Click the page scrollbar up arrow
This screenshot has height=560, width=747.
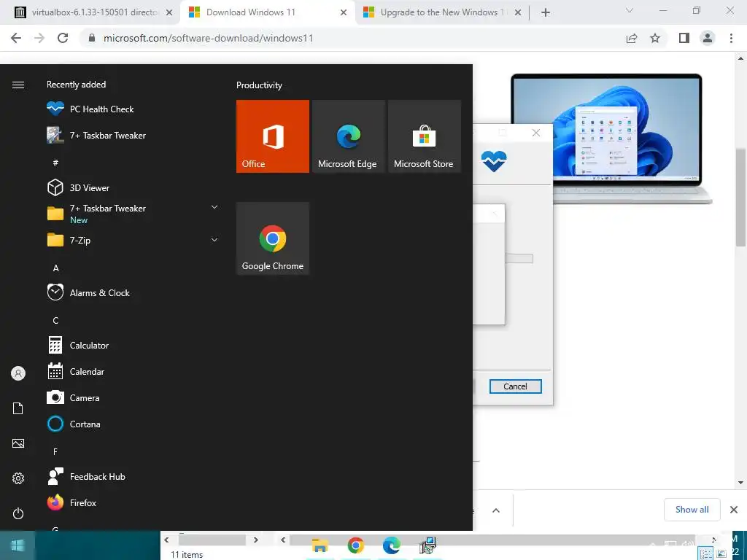(740, 58)
